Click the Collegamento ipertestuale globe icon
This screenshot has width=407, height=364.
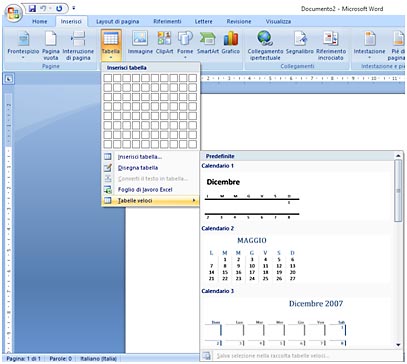click(x=265, y=38)
